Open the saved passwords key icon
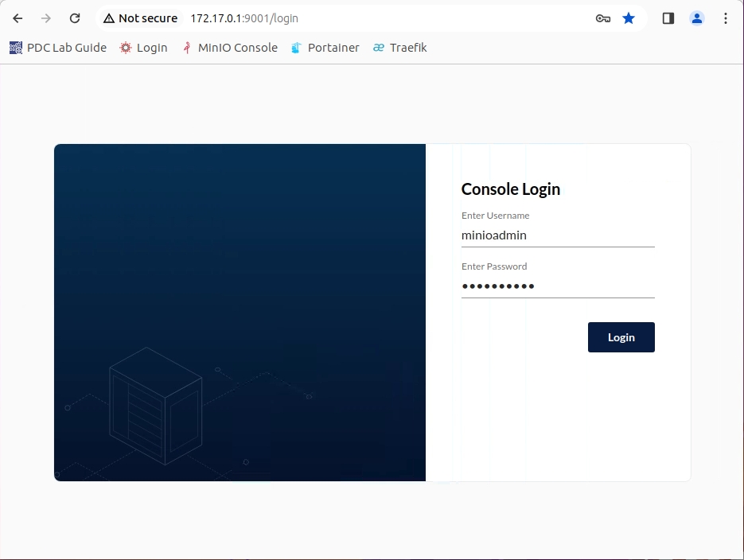 (x=602, y=18)
